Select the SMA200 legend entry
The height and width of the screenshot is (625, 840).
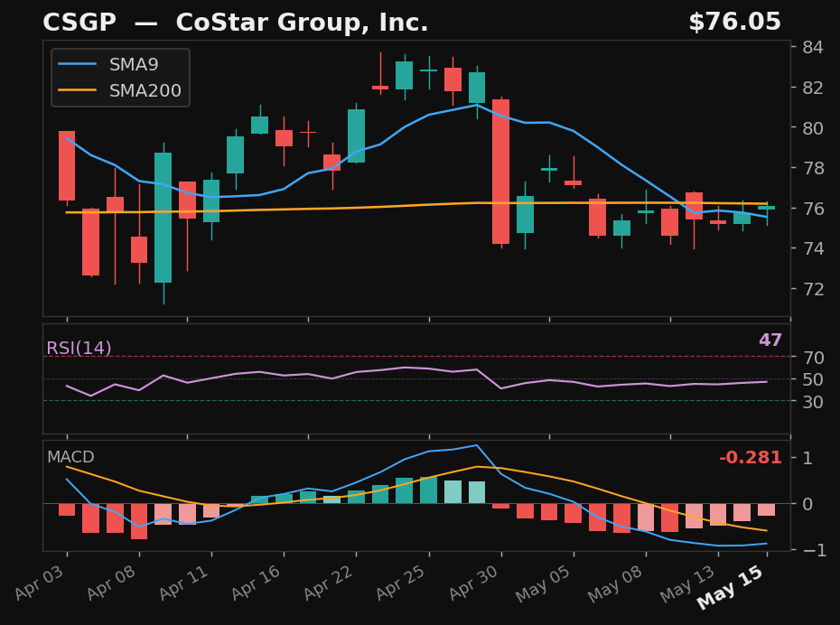[x=119, y=90]
